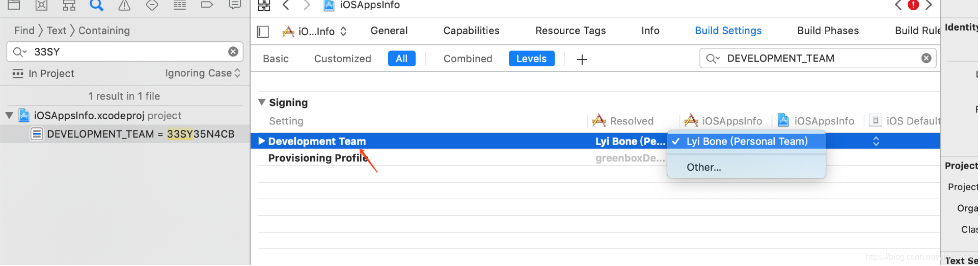Clear the DEVELOPMENT_TEAM filter field

927,58
